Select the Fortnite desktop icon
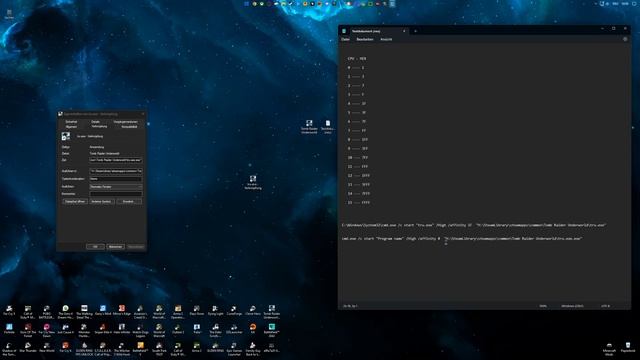 click(9, 329)
